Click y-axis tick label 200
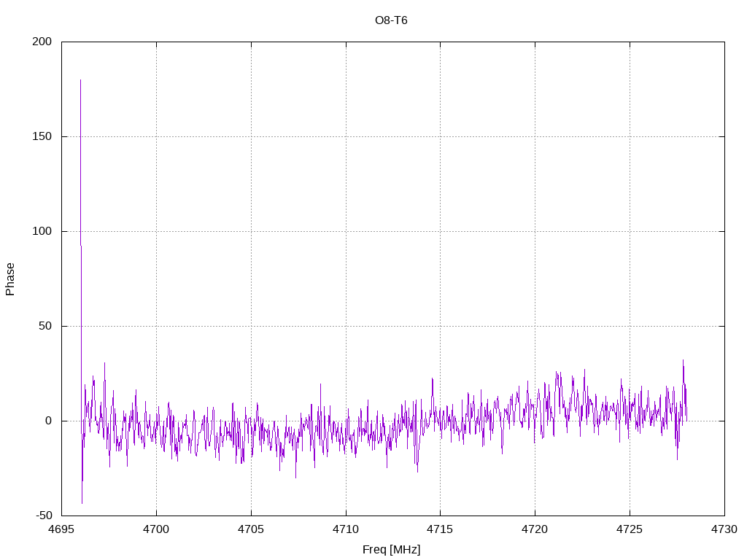Image resolution: width=747 pixels, height=560 pixels. point(42,42)
